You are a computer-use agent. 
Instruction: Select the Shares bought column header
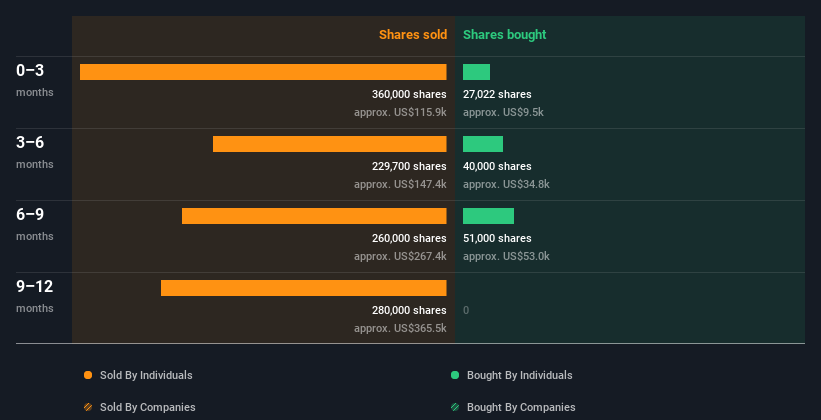[504, 35]
